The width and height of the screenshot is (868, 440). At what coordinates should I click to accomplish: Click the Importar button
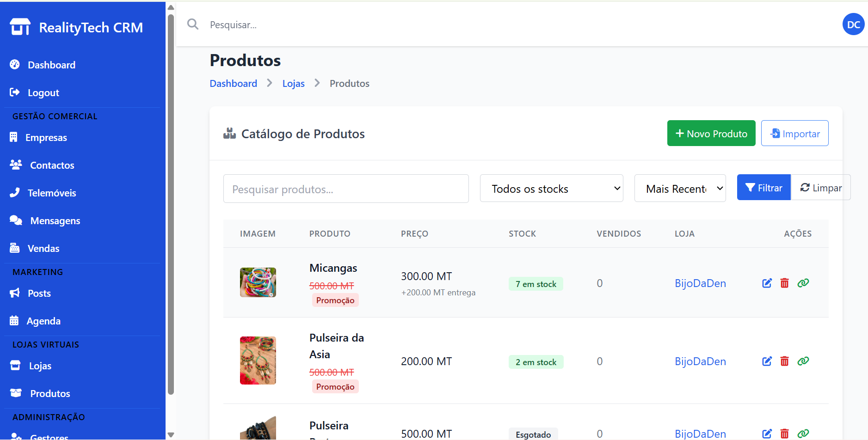tap(794, 134)
